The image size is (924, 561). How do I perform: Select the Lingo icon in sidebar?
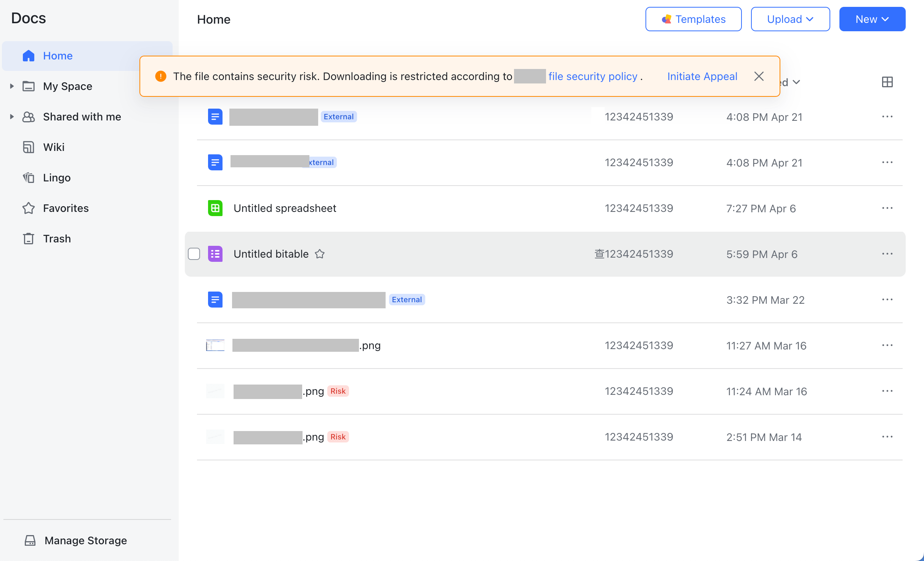click(x=29, y=178)
